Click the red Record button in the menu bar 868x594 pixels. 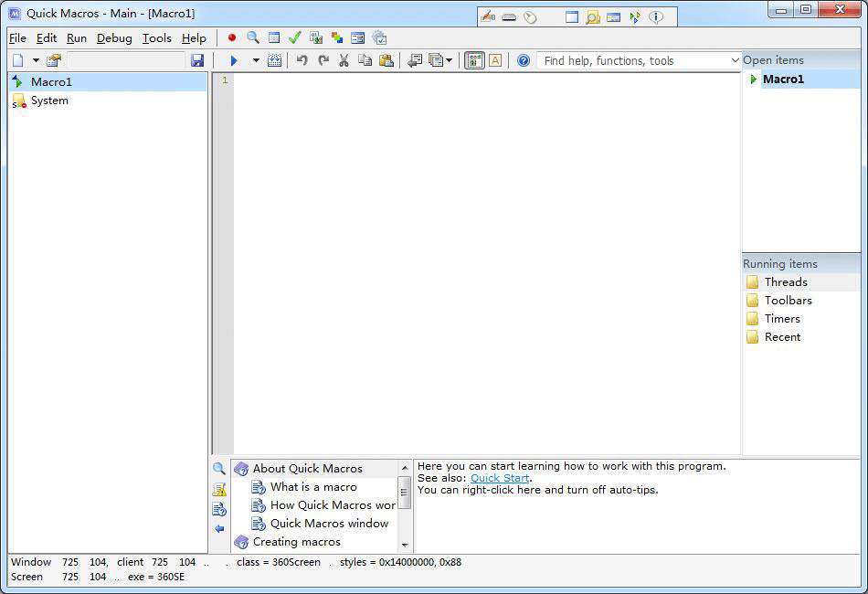tap(232, 38)
